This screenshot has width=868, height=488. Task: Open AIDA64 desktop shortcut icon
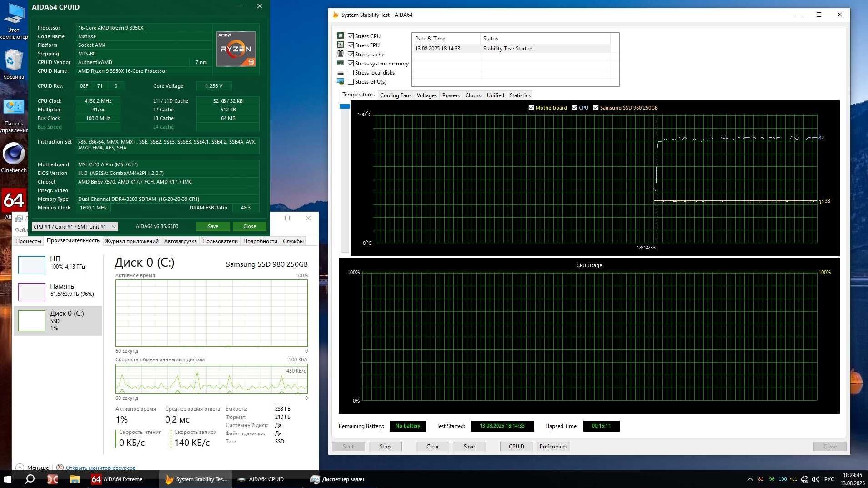pyautogui.click(x=14, y=201)
